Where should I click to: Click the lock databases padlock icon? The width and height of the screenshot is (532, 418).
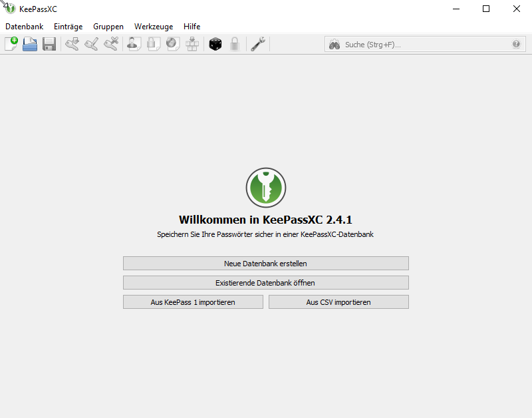click(235, 44)
